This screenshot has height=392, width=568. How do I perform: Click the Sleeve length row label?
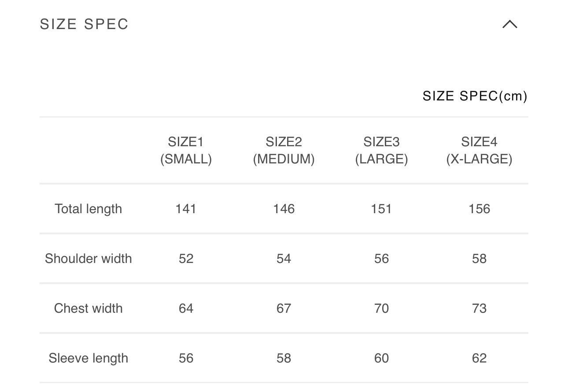[88, 358]
